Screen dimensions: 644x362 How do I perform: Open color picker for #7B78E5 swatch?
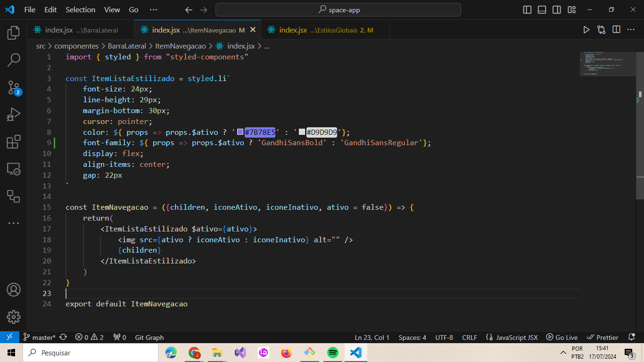240,132
